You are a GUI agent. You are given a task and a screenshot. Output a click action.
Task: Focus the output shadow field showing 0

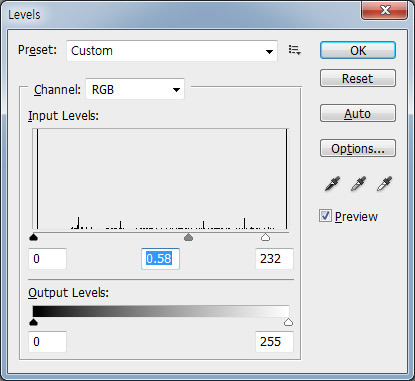47,342
